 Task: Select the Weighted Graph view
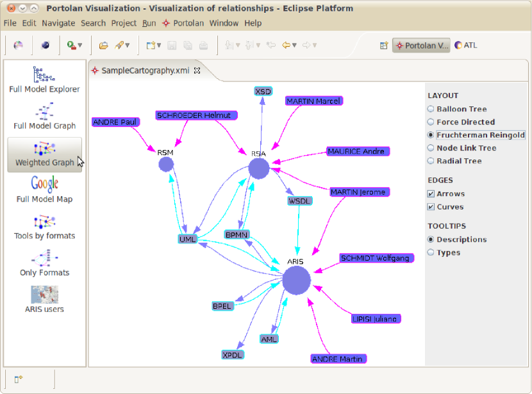coord(44,154)
